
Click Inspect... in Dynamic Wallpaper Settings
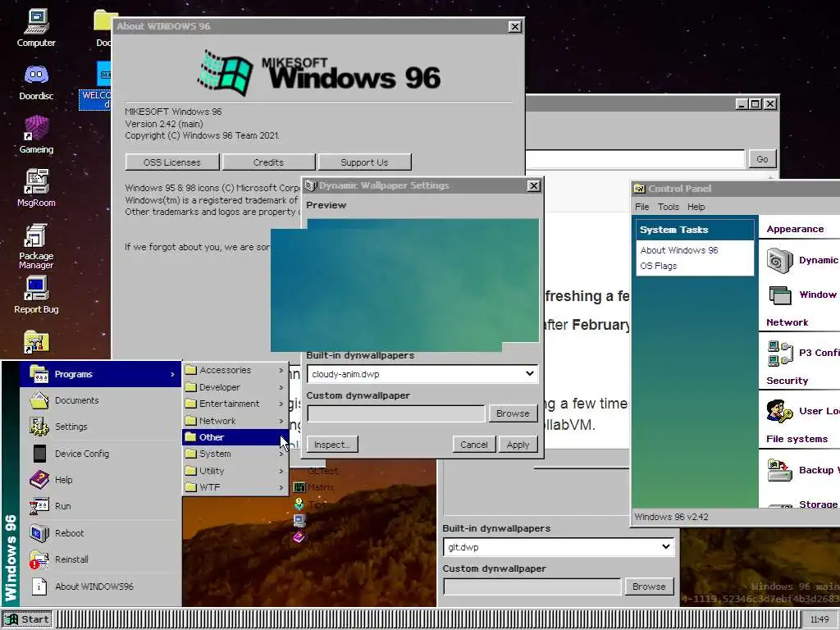(332, 445)
